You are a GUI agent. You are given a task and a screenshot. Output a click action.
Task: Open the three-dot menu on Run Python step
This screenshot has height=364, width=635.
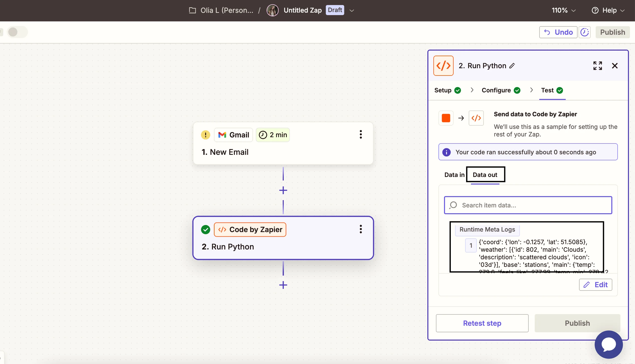click(x=361, y=229)
